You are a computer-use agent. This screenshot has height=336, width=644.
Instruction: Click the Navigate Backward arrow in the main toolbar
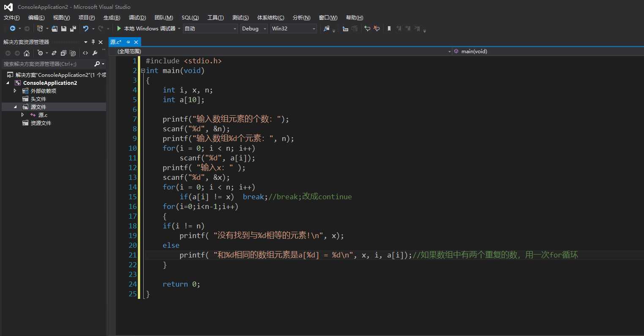pos(13,28)
